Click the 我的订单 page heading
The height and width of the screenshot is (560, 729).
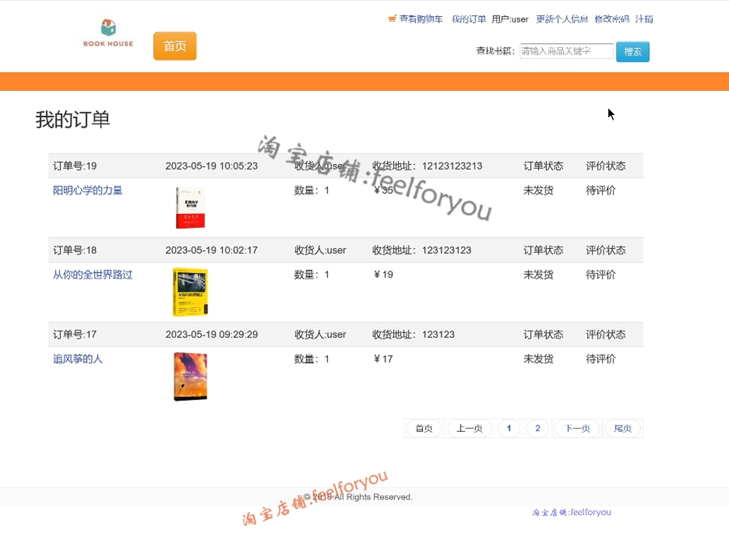73,120
